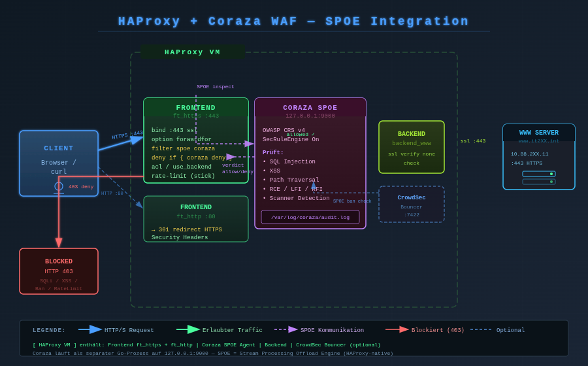Click the filter spoe coraza line
Viewport: 588px width, 366px height.
point(183,148)
